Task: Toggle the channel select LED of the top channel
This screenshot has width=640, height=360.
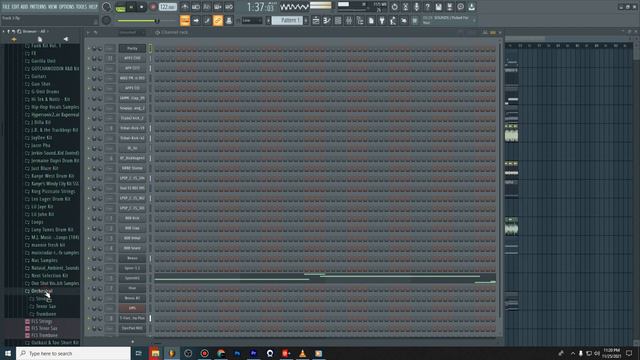Action: coord(150,48)
